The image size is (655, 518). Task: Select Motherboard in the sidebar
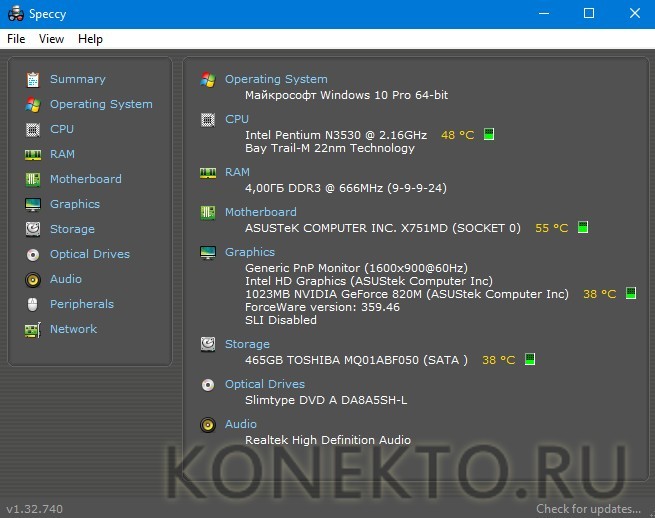(86, 180)
